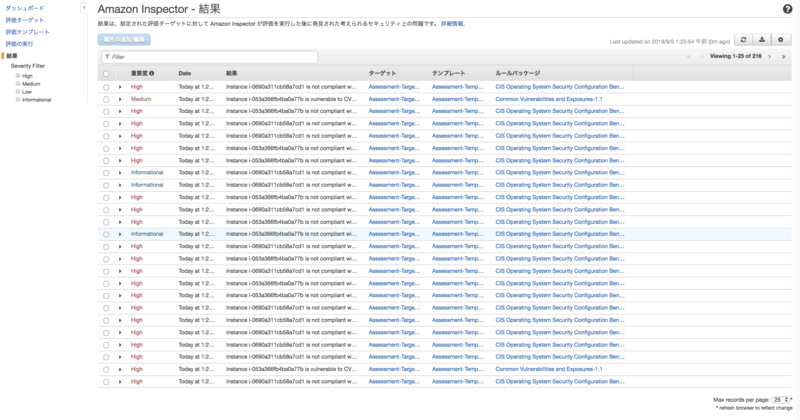Open Common Vulnerabilities link in Medium row

[x=548, y=100]
